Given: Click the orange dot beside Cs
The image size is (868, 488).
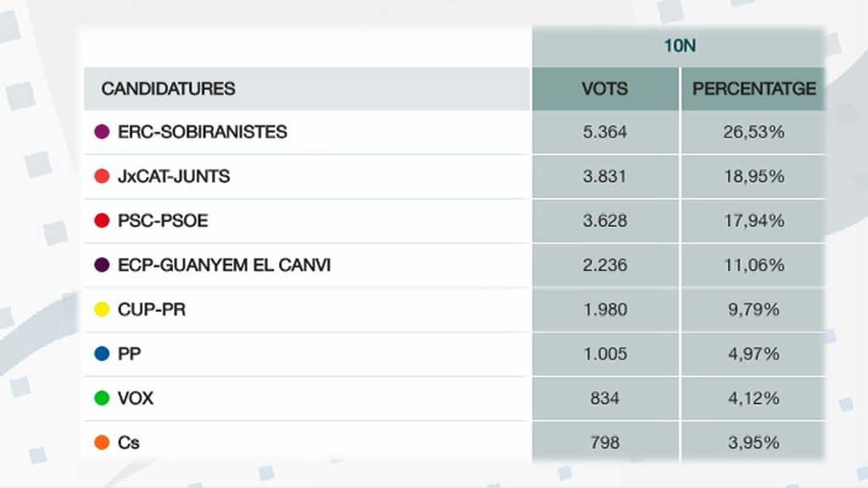Looking at the screenshot, I should click(102, 442).
